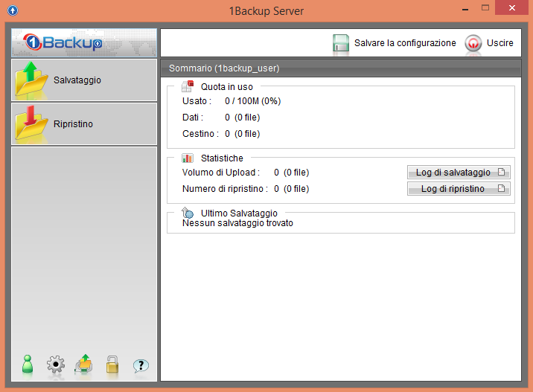Click the app icon in the title bar
This screenshot has width=533, height=392.
point(11,11)
